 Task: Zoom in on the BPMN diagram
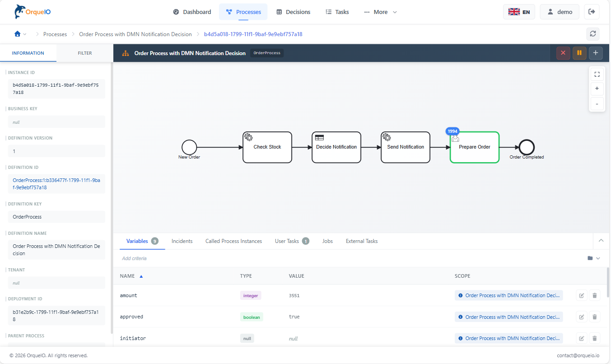click(597, 89)
